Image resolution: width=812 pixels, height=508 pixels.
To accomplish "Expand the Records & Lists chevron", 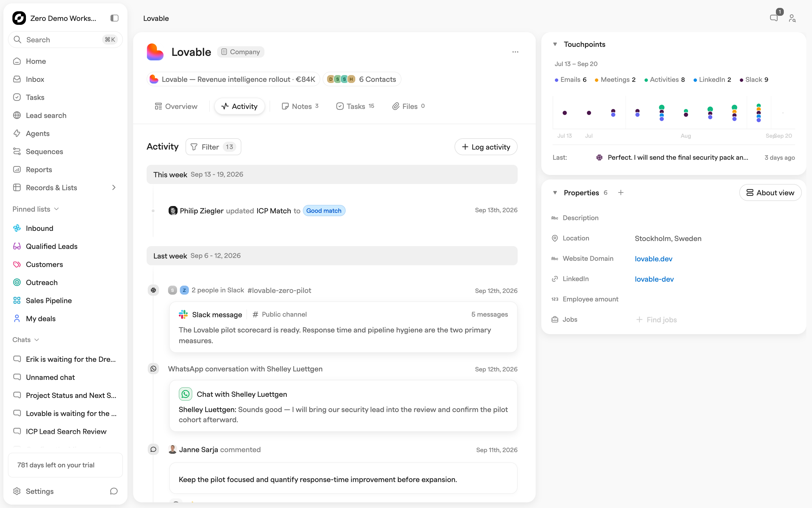I will [114, 187].
